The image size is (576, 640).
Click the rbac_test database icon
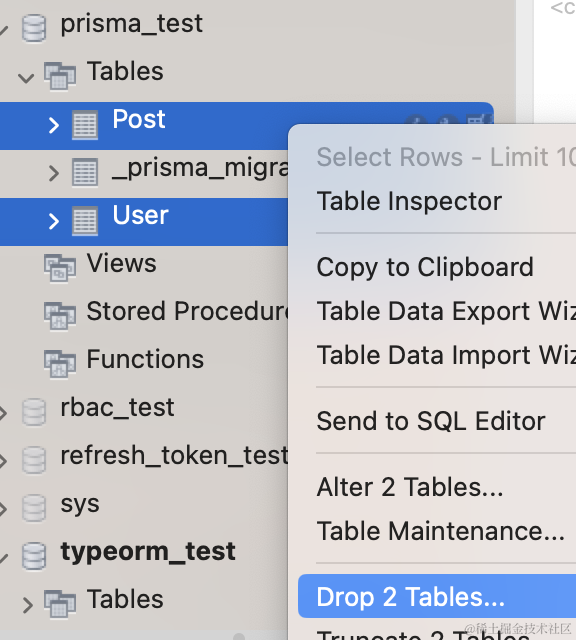(34, 412)
